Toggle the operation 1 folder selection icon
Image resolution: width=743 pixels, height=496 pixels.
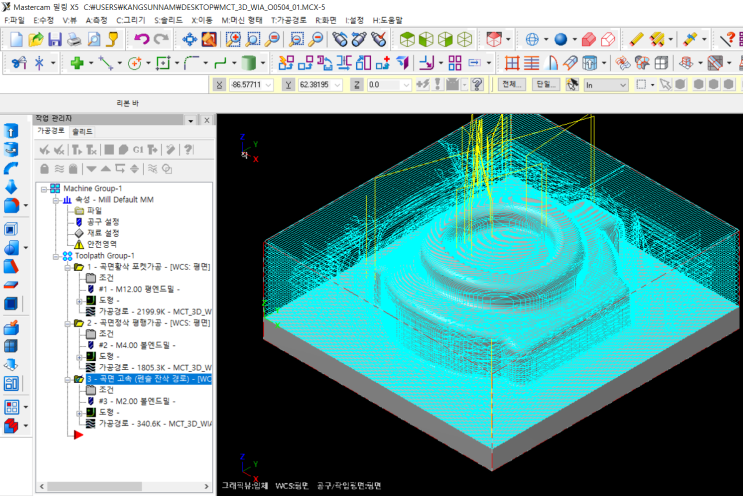tap(77, 267)
